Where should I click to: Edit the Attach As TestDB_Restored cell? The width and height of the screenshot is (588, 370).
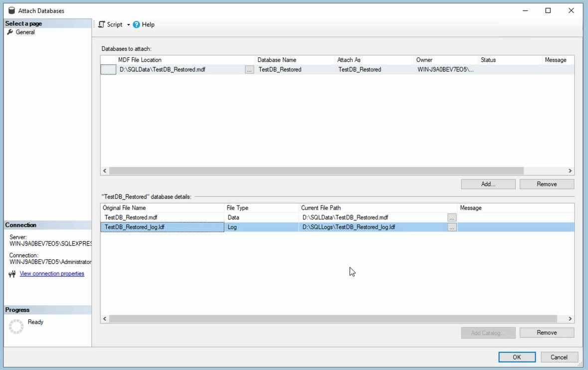click(374, 69)
